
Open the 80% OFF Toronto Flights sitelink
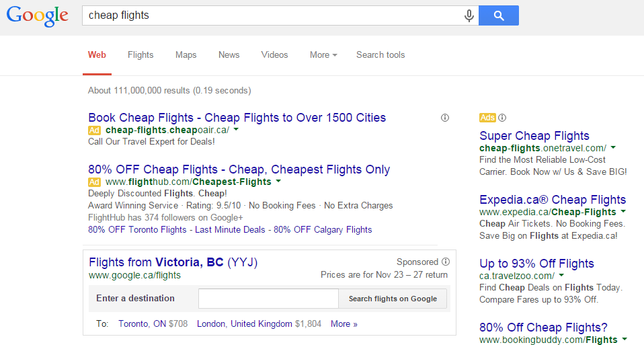pos(137,229)
